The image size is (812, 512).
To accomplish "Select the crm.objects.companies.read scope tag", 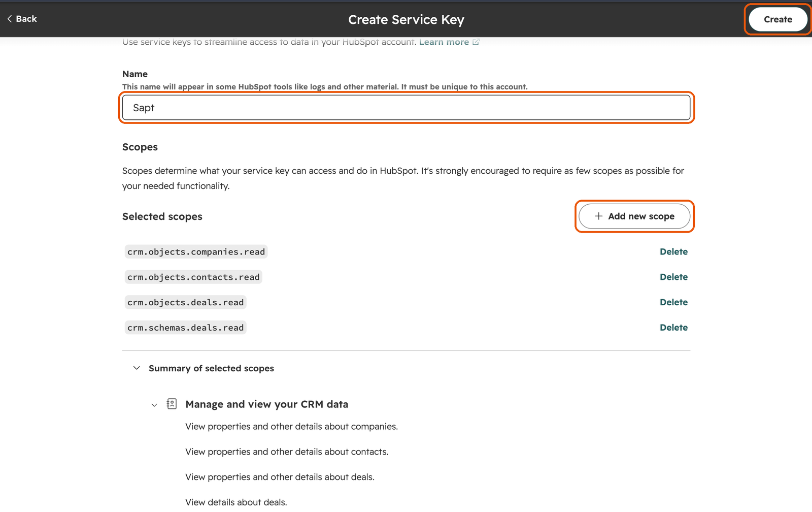I will click(x=196, y=252).
